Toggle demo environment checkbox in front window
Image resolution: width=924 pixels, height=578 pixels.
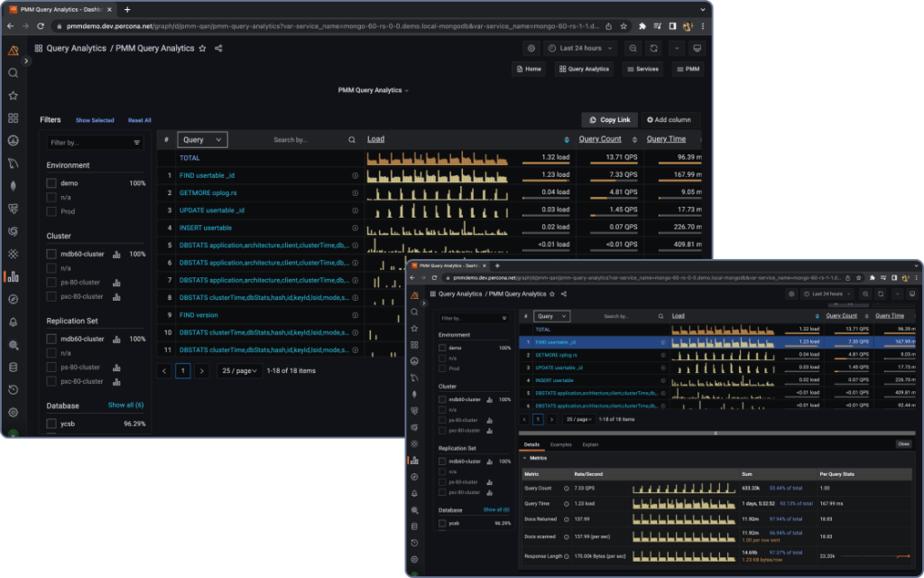click(x=442, y=348)
